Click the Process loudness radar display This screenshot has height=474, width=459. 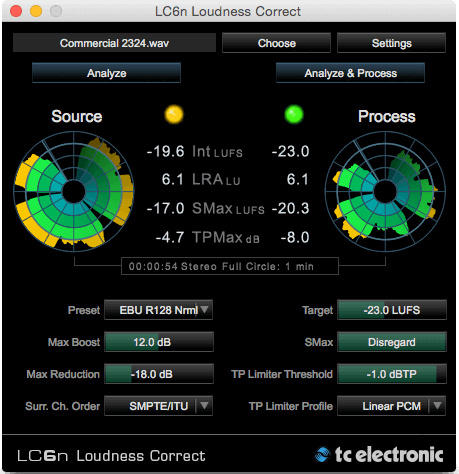[x=385, y=191]
